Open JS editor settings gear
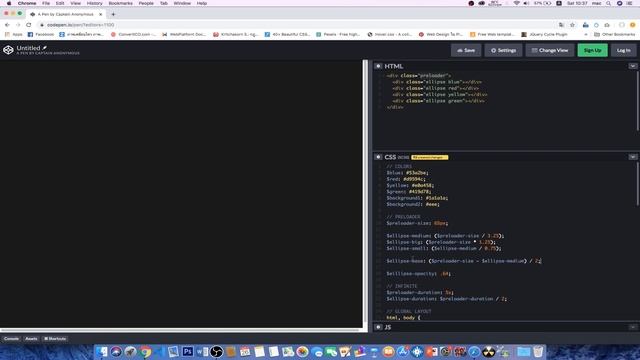The height and width of the screenshot is (360, 640). tap(378, 327)
